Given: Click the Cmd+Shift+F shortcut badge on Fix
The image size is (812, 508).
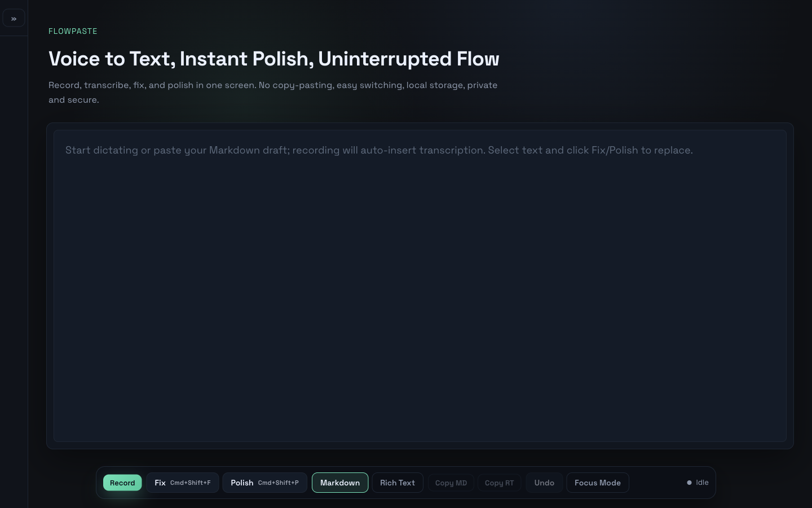Looking at the screenshot, I should click(190, 483).
